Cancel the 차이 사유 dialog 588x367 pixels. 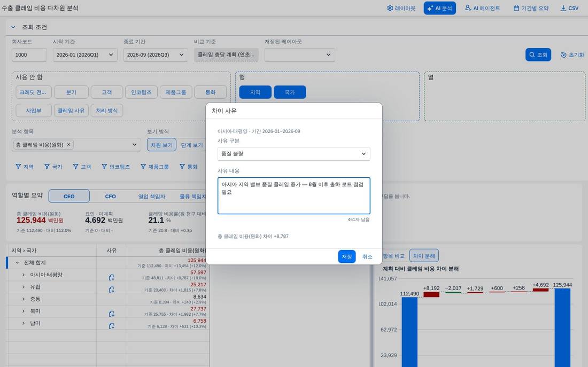coord(367,256)
